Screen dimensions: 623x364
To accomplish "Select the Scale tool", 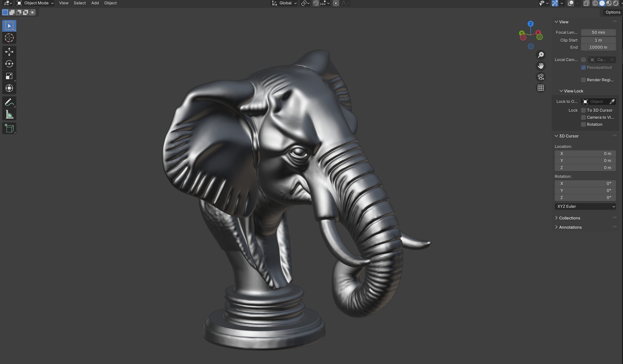I will pyautogui.click(x=9, y=76).
